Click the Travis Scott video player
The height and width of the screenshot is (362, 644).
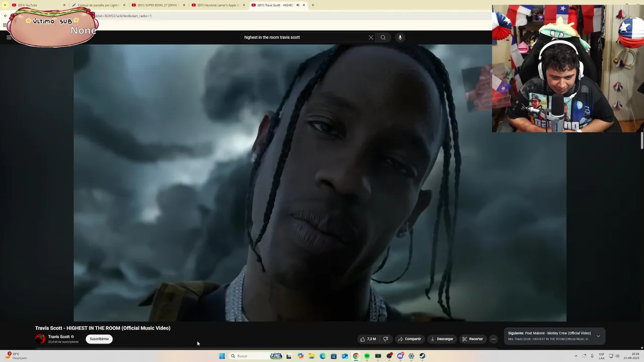click(x=320, y=183)
